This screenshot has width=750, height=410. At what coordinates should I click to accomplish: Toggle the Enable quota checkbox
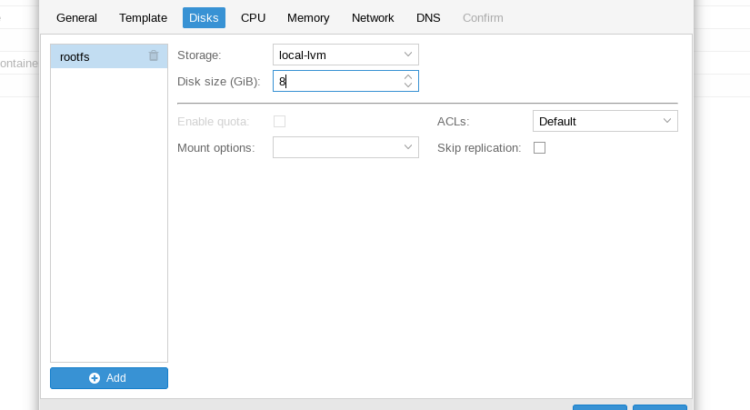pyautogui.click(x=279, y=122)
